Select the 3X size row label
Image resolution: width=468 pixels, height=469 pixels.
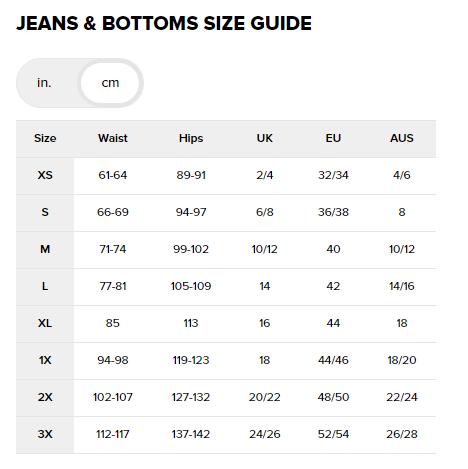point(45,434)
